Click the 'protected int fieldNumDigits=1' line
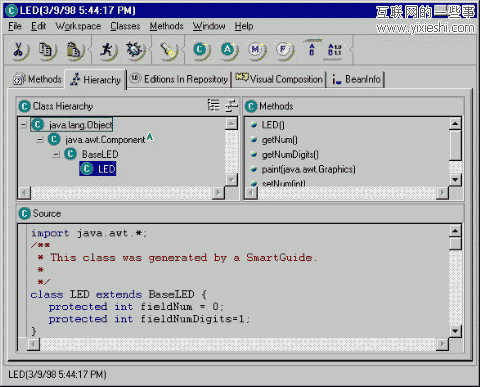 tap(149, 319)
